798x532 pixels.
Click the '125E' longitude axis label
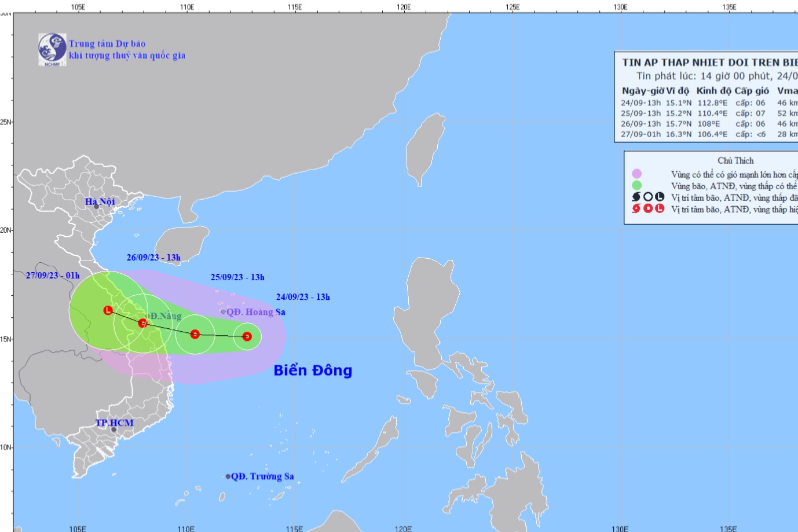coord(513,7)
